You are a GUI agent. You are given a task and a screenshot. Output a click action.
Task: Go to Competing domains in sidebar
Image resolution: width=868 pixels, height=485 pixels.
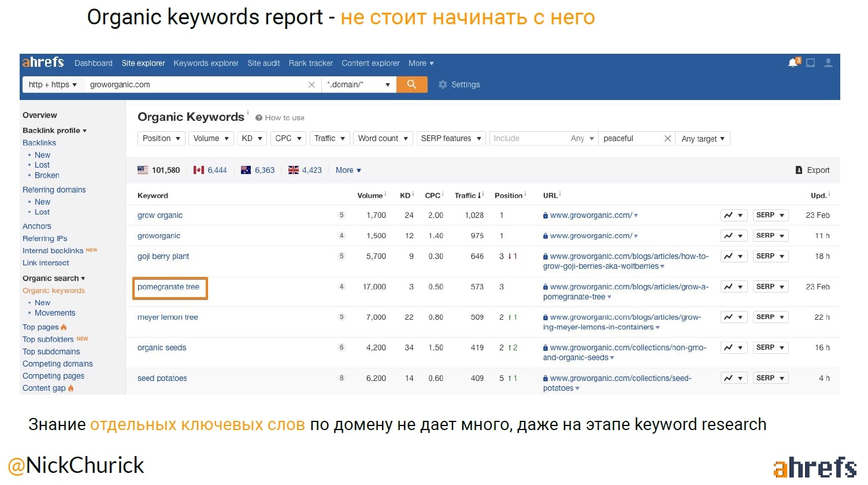pyautogui.click(x=57, y=364)
